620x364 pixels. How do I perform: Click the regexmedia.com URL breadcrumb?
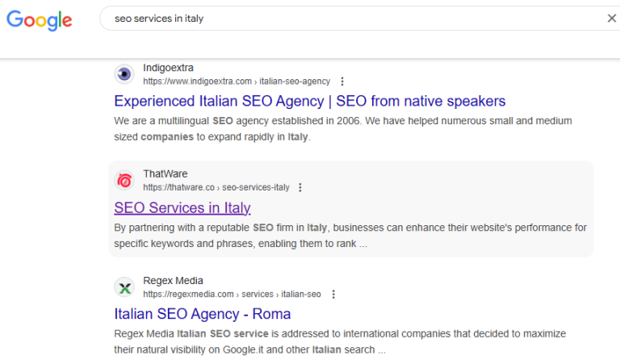click(x=232, y=294)
